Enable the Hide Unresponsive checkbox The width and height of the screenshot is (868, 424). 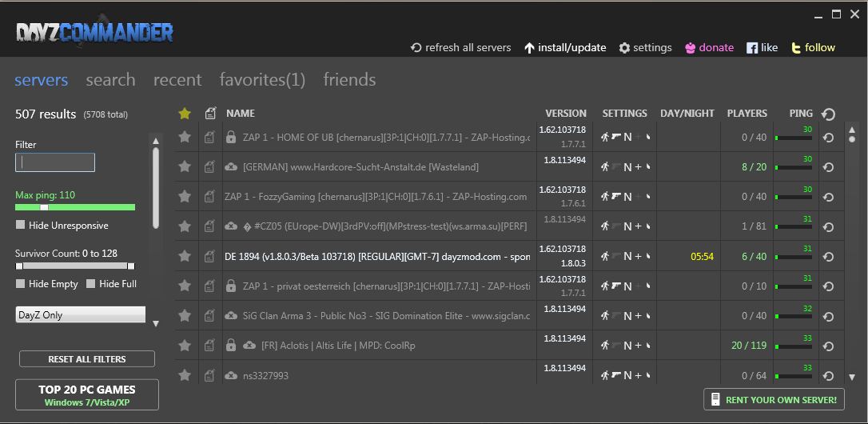pyautogui.click(x=21, y=226)
